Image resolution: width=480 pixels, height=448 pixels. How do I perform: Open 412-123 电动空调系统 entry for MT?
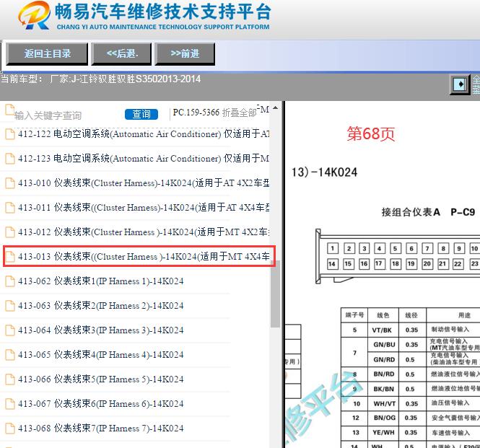point(144,159)
